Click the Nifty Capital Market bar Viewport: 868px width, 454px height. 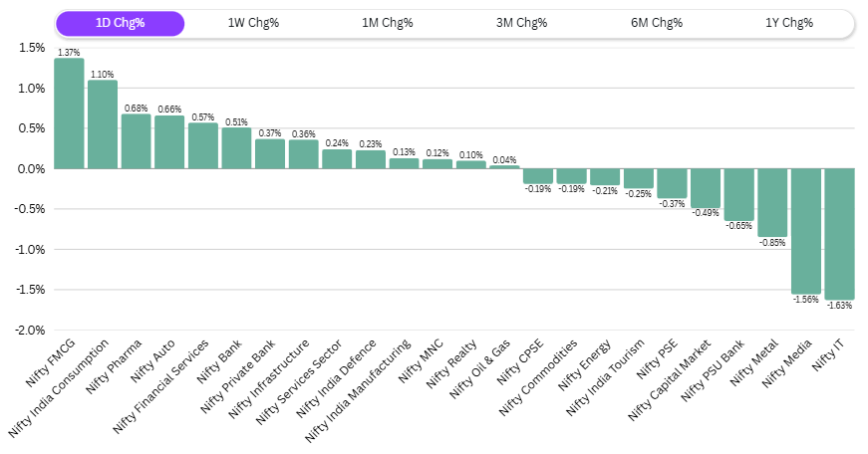(x=705, y=188)
